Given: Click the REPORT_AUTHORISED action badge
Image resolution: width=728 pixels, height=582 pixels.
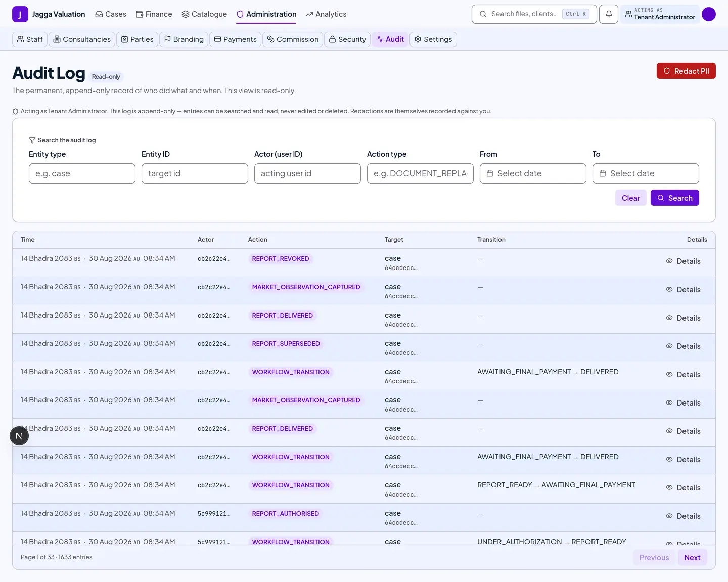Looking at the screenshot, I should 286,513.
